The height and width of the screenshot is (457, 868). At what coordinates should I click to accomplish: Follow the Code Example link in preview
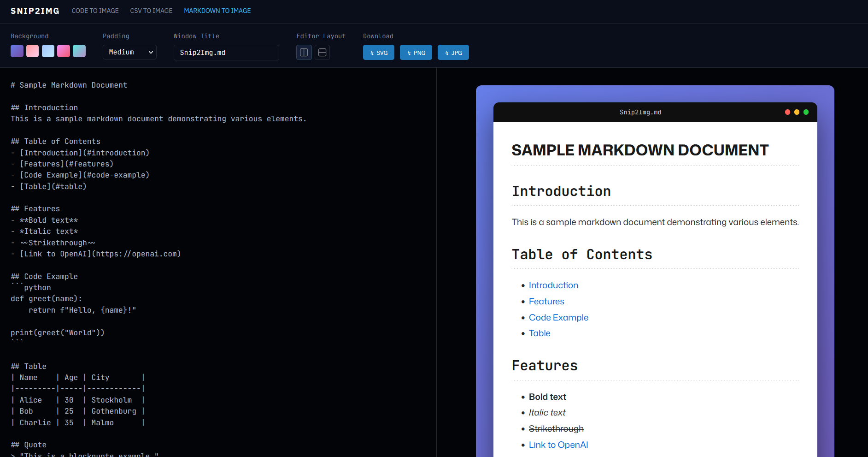pyautogui.click(x=558, y=318)
